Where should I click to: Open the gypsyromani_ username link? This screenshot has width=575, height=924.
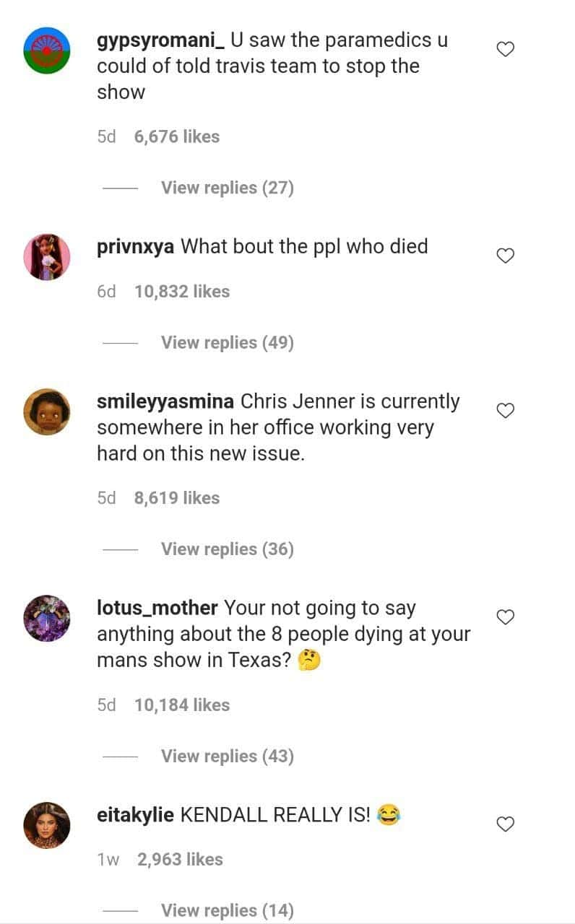(160, 40)
